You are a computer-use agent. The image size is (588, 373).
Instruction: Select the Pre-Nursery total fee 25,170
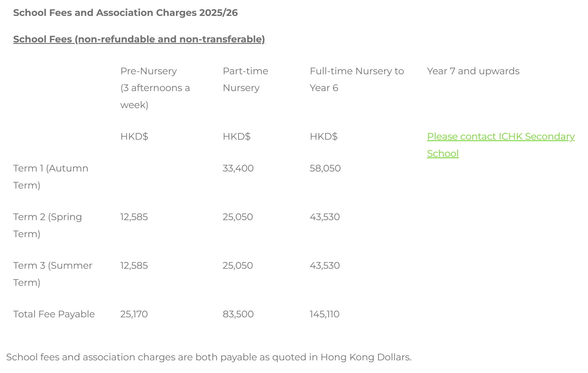[x=134, y=314]
